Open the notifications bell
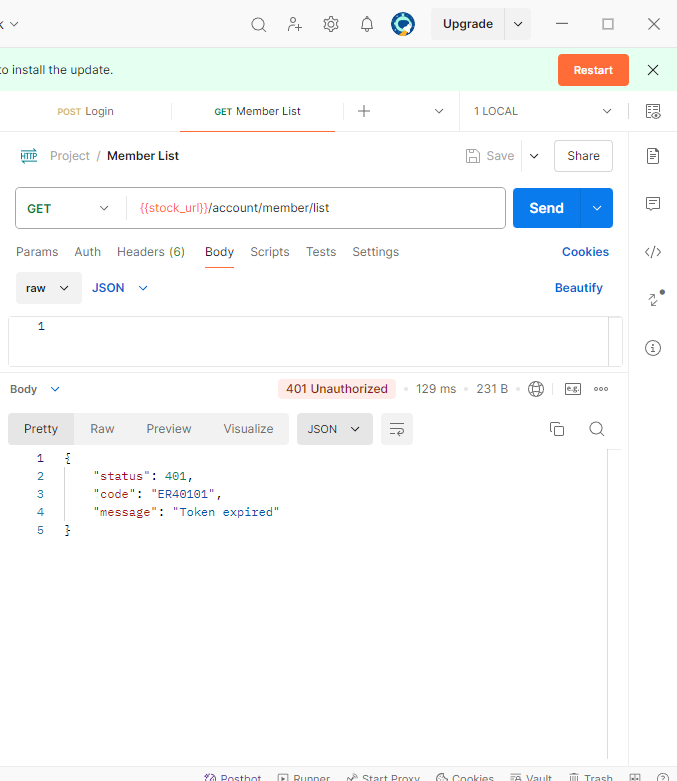 click(x=367, y=24)
